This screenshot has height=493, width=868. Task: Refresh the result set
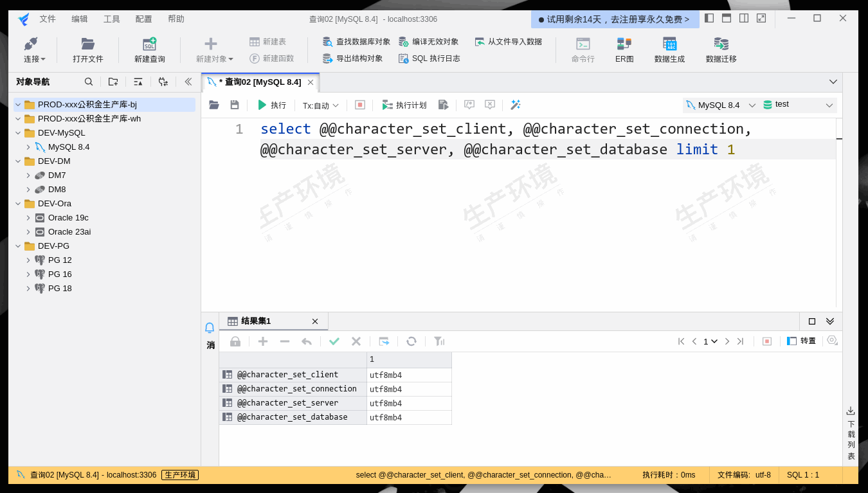[x=411, y=341]
